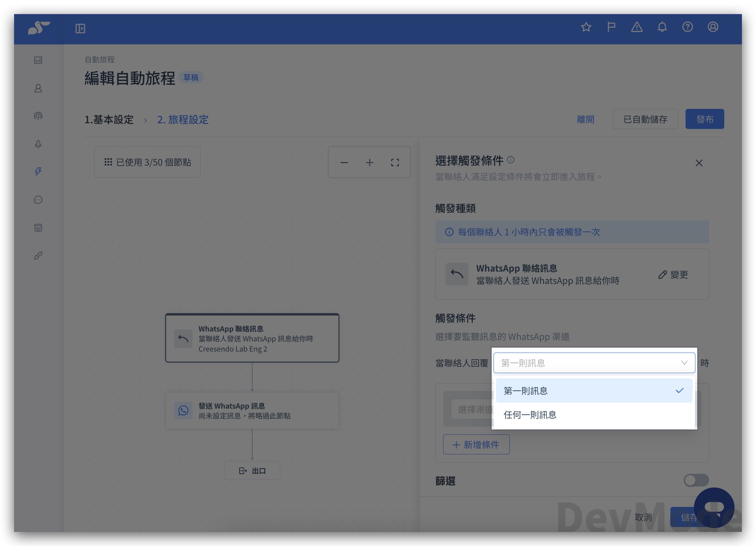Open the 第一則訊息 message-type combo box
The image size is (756, 546).
[594, 363]
